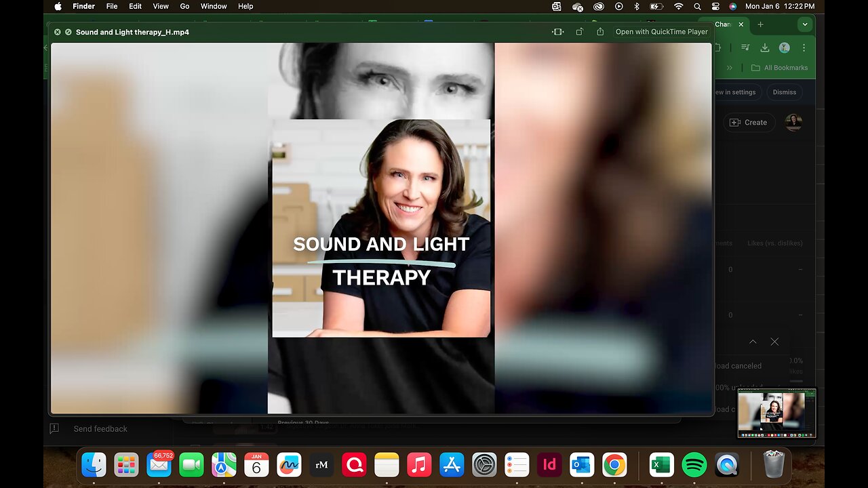Open FaceTime from the Dock
The width and height of the screenshot is (868, 488).
coord(191,465)
